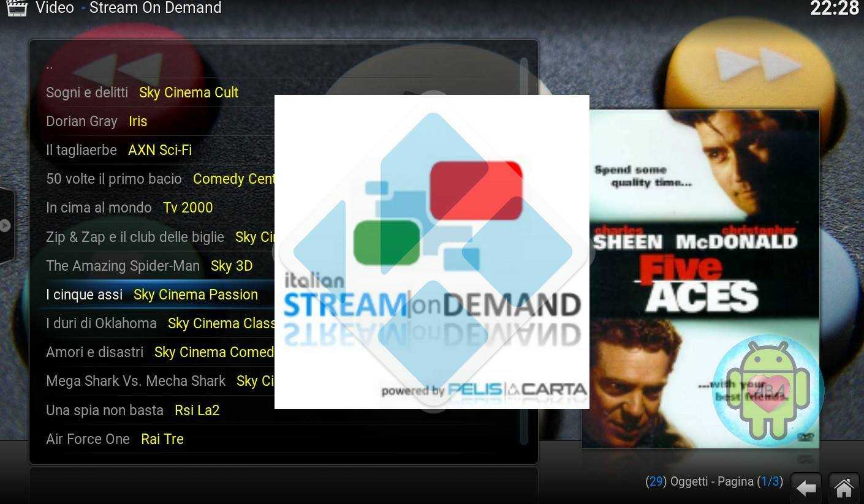This screenshot has height=504, width=864.
Task: Click the Stream On Demand logo image
Action: click(432, 252)
